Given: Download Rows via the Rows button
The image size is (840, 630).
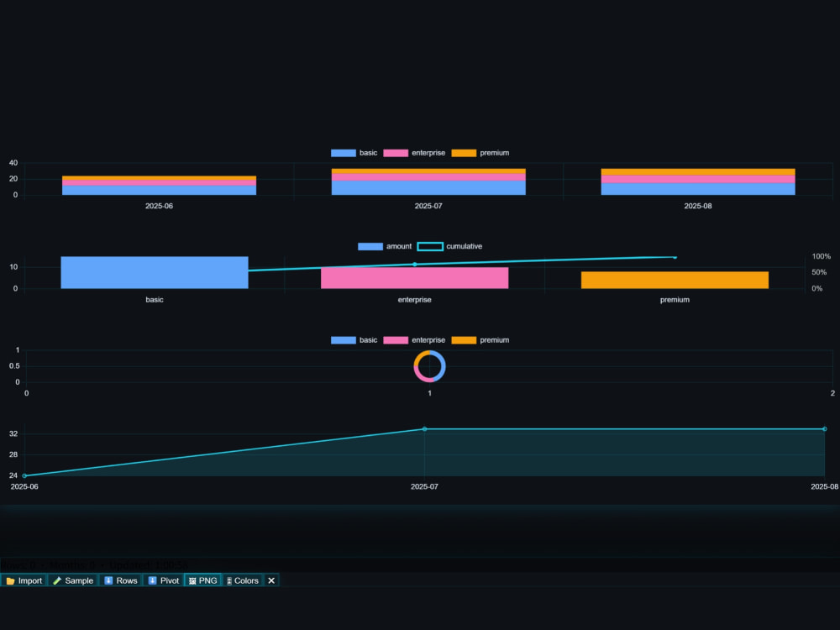Looking at the screenshot, I should 120,580.
